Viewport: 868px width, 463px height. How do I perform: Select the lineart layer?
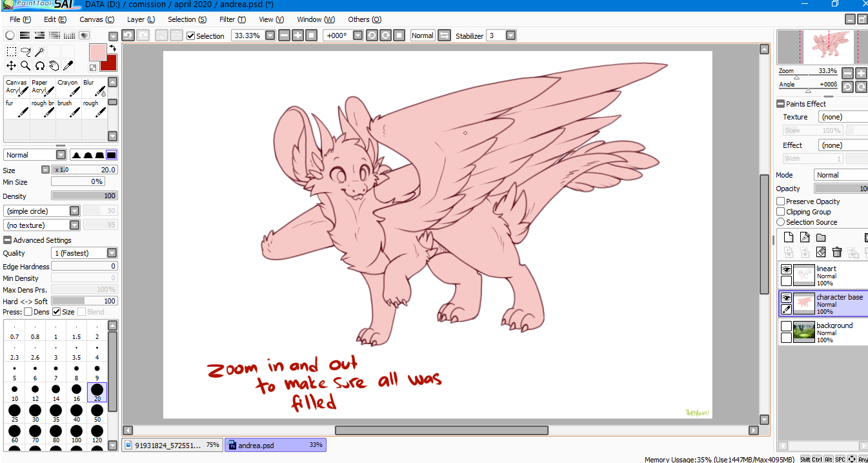click(823, 276)
